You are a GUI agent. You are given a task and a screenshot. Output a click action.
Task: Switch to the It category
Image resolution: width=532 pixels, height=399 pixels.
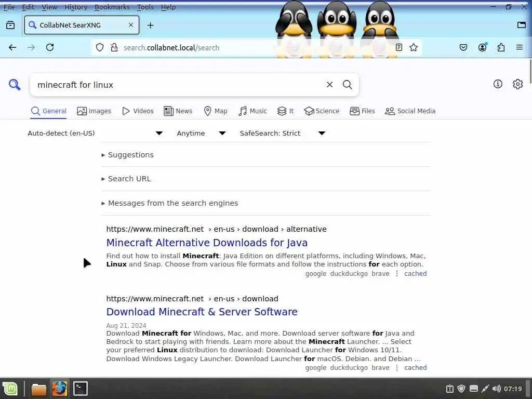point(285,111)
